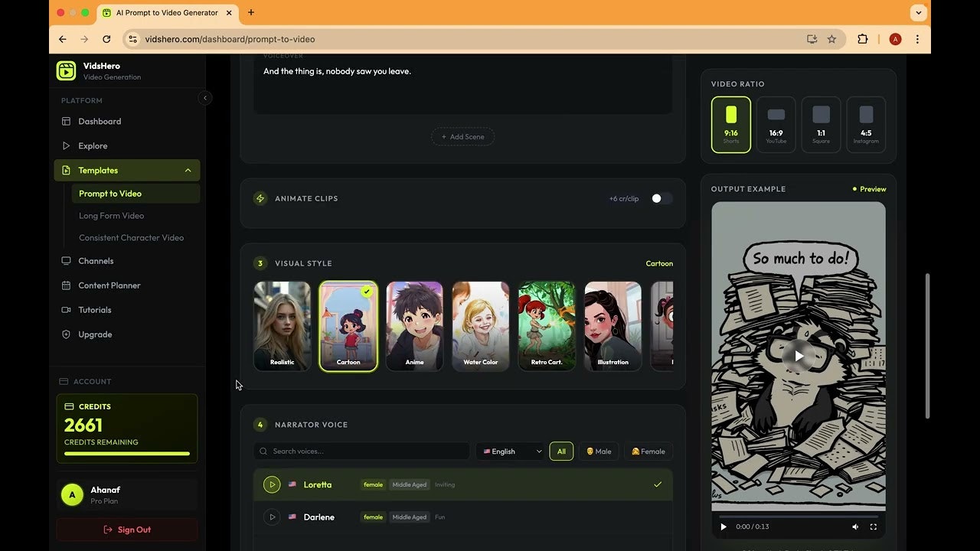Click the Templates document icon
The image size is (980, 551).
[66, 170]
